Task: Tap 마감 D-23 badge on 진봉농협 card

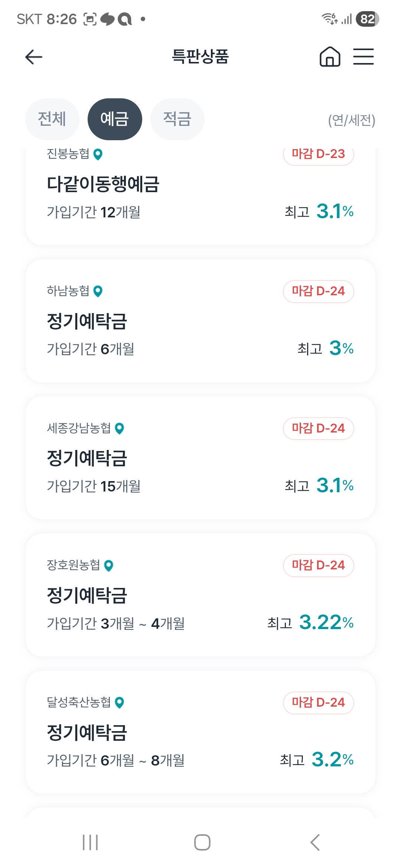Action: tap(318, 154)
